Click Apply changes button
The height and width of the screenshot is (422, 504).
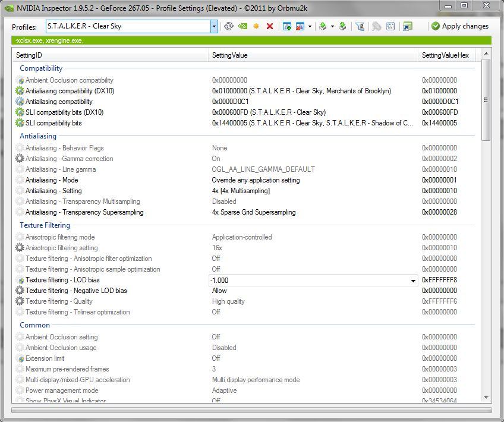pos(460,26)
